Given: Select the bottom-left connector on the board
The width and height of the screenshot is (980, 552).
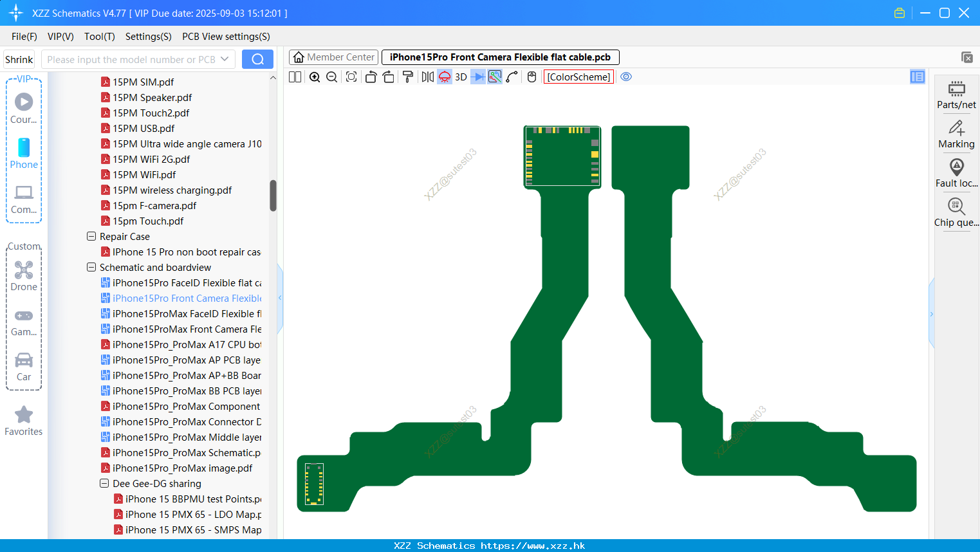Looking at the screenshot, I should 314,484.
